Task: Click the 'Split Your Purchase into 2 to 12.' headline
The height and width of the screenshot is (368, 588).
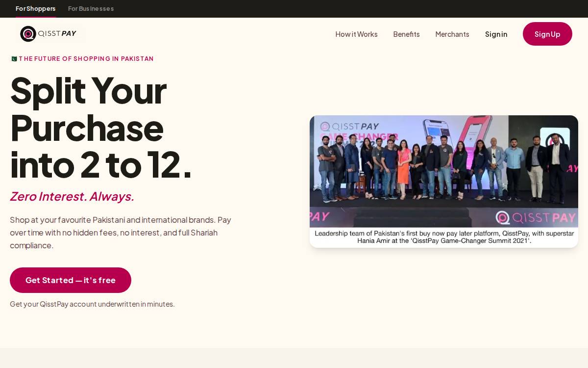Action: (x=100, y=128)
